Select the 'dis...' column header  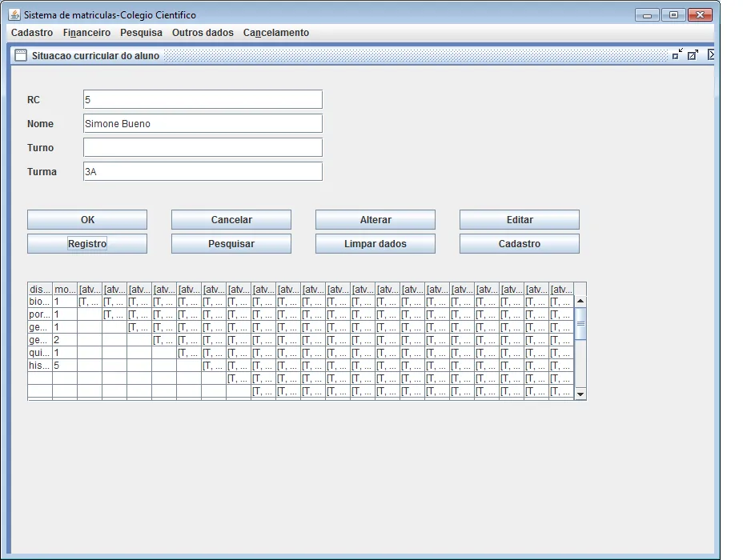(40, 289)
